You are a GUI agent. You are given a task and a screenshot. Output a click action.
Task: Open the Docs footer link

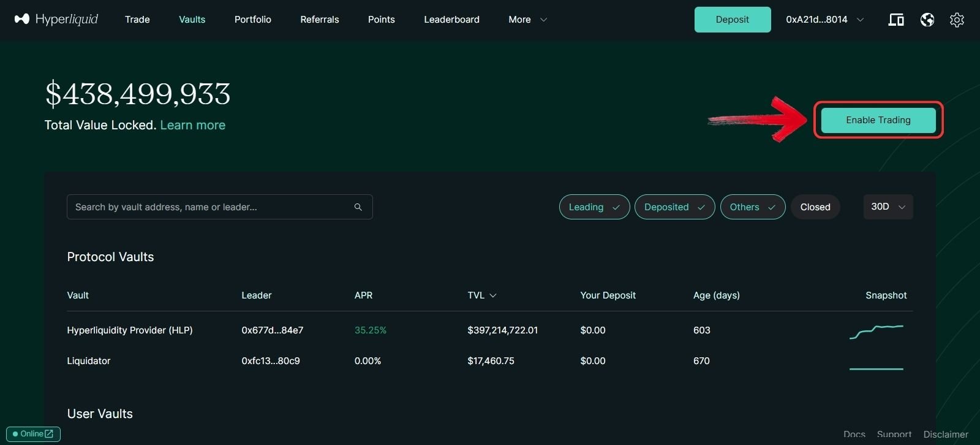[854, 435]
